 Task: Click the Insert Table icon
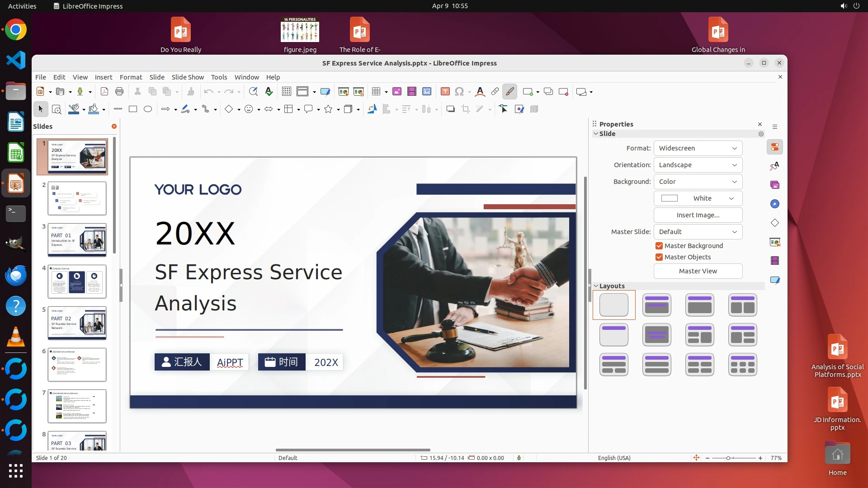click(376, 92)
